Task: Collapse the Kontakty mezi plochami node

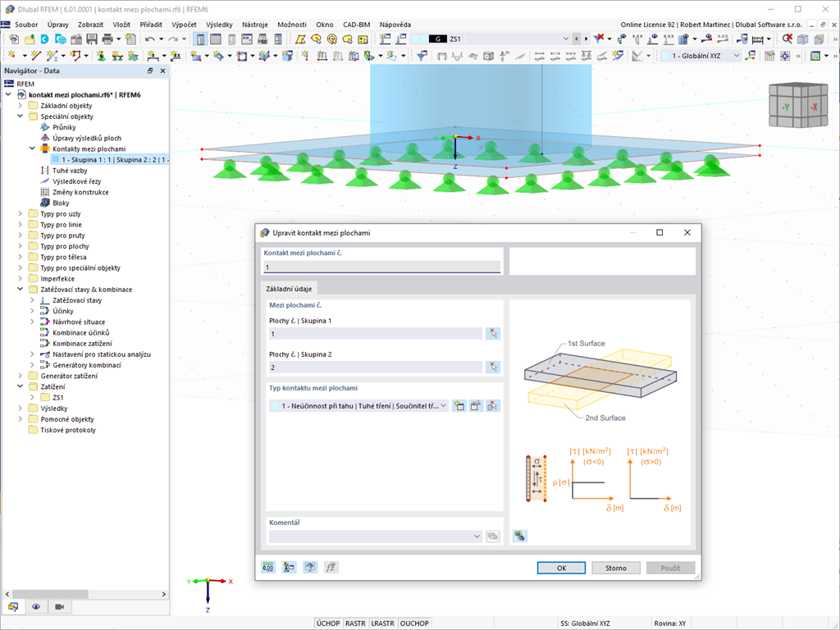Action: 32,149
